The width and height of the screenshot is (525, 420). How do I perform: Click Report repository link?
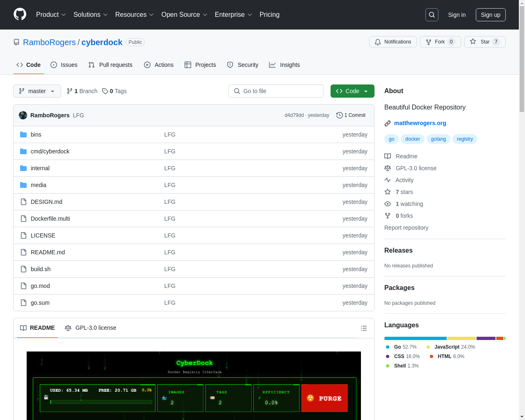406,228
